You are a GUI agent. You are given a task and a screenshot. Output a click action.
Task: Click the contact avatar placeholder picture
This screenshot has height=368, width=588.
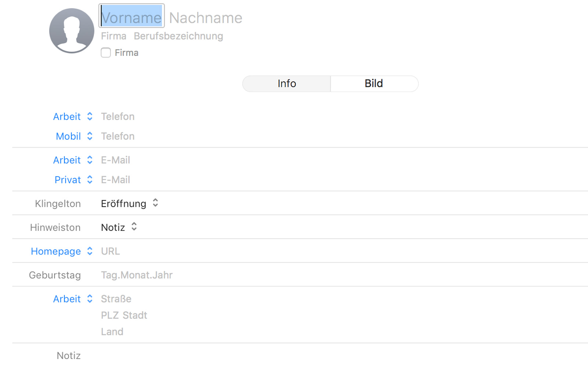coord(72,31)
